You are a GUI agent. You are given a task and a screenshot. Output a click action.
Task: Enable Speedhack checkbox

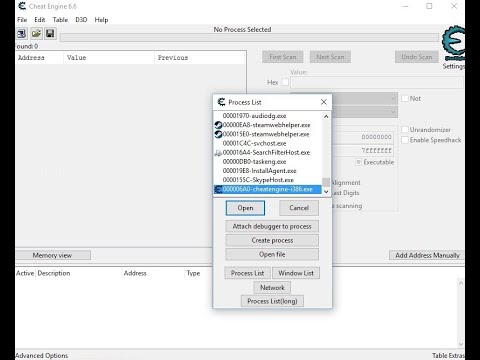point(405,140)
